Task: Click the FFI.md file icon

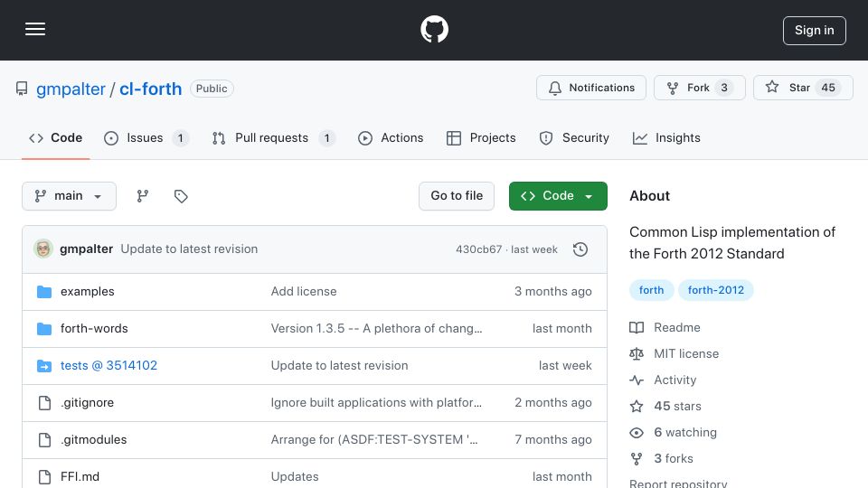Action: point(44,477)
